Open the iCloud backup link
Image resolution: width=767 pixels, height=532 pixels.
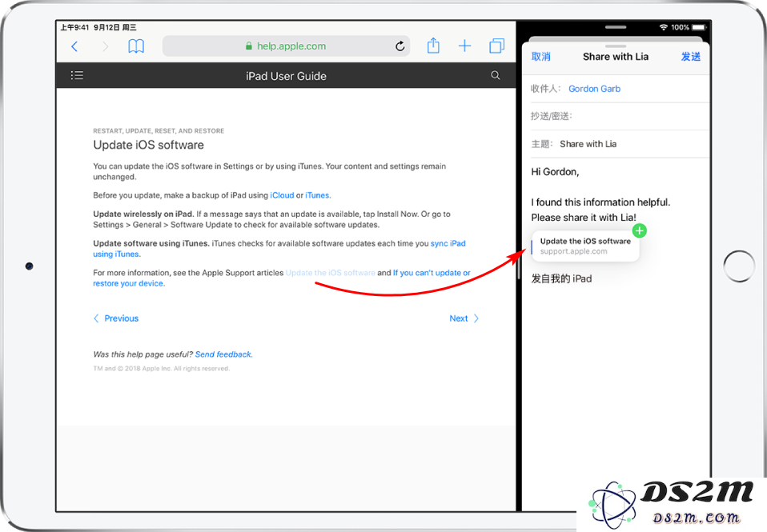coord(282,195)
